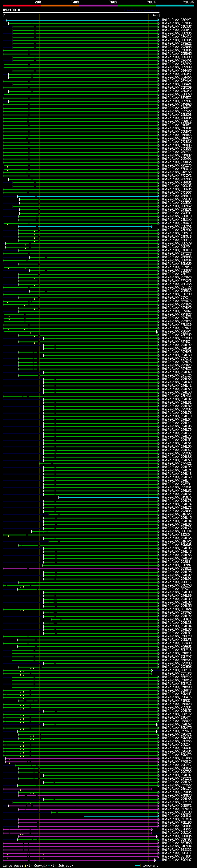Click the purple ~60% identity scale segment
The height and width of the screenshot is (868, 197).
coord(98,6)
